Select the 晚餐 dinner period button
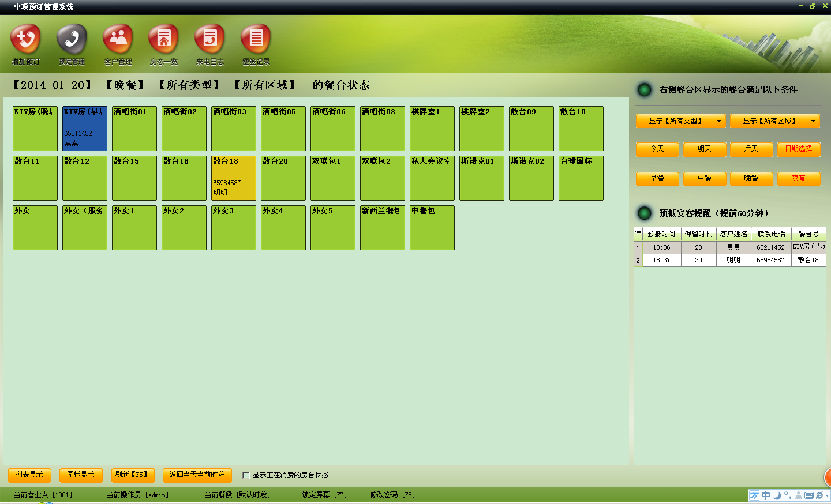 tap(751, 179)
